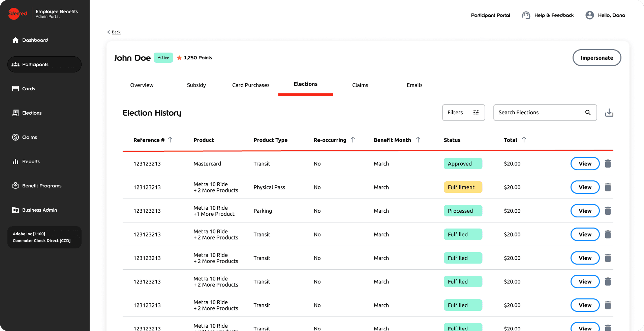Open Claims in the sidebar
Image resolution: width=644 pixels, height=331 pixels.
[25, 137]
